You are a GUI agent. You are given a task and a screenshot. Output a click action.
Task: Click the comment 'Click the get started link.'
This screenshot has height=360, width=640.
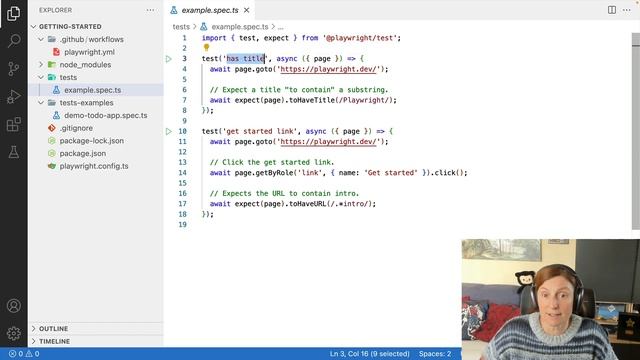coord(272,162)
